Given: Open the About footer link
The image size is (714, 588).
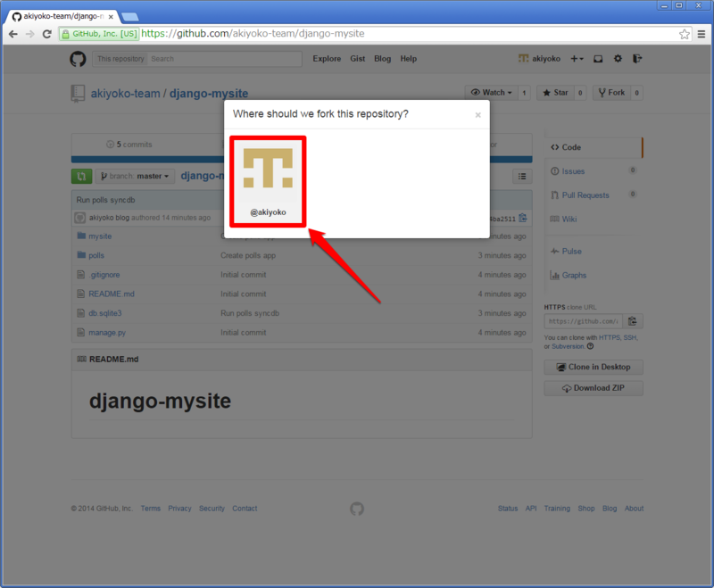Looking at the screenshot, I should click(x=634, y=509).
